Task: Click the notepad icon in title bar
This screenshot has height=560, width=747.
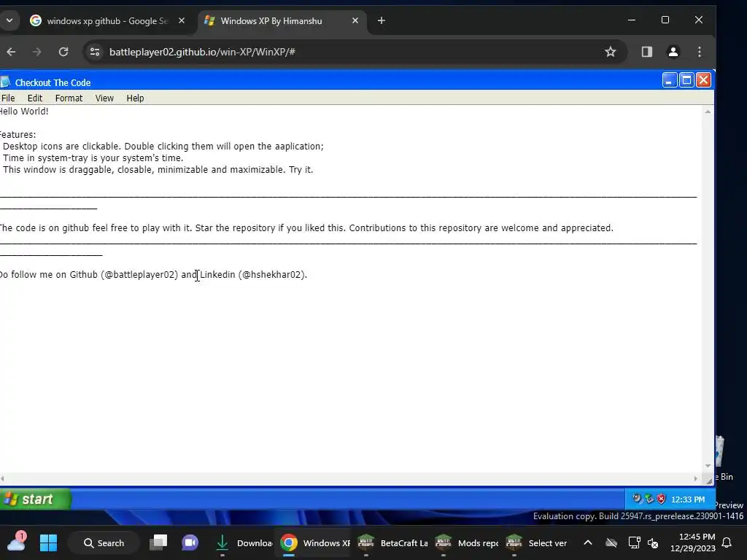Action: coord(5,82)
